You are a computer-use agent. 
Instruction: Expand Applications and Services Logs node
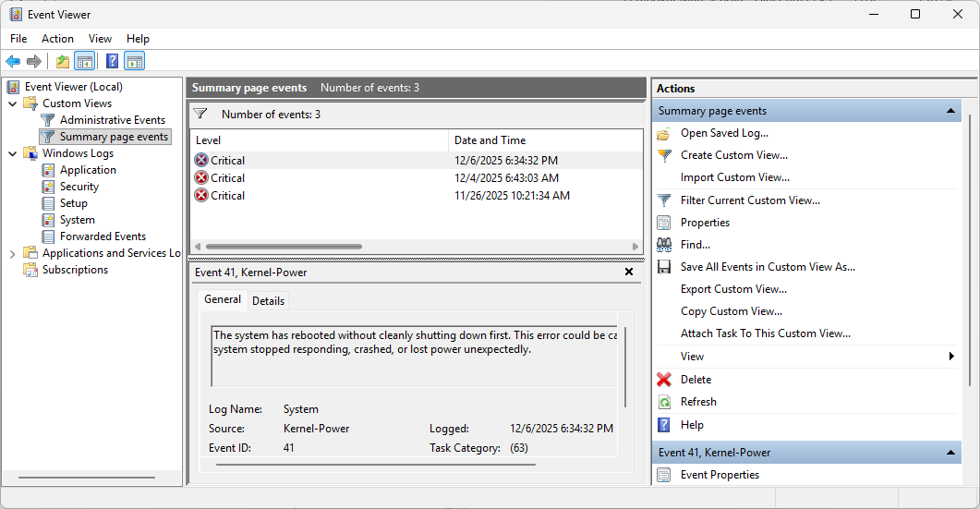click(13, 253)
